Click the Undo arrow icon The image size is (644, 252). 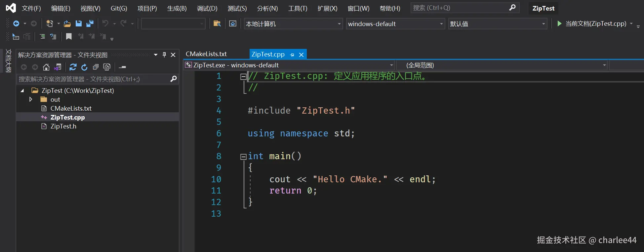[105, 23]
